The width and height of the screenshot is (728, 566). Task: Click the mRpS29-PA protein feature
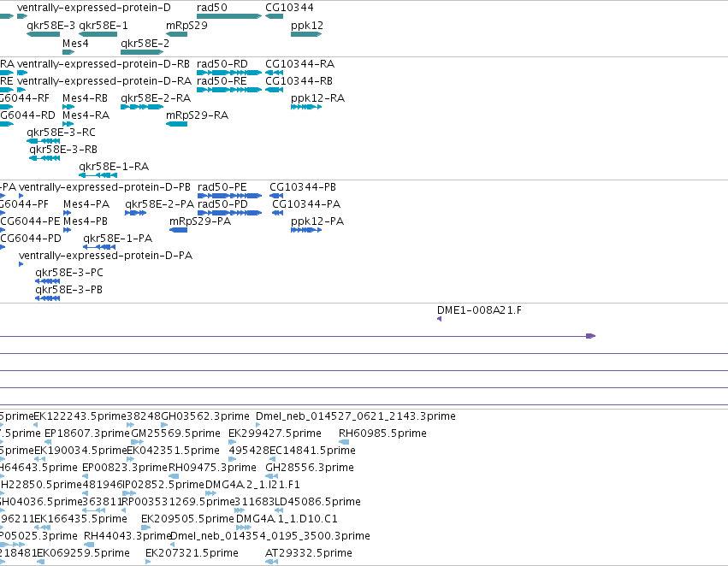click(x=178, y=230)
